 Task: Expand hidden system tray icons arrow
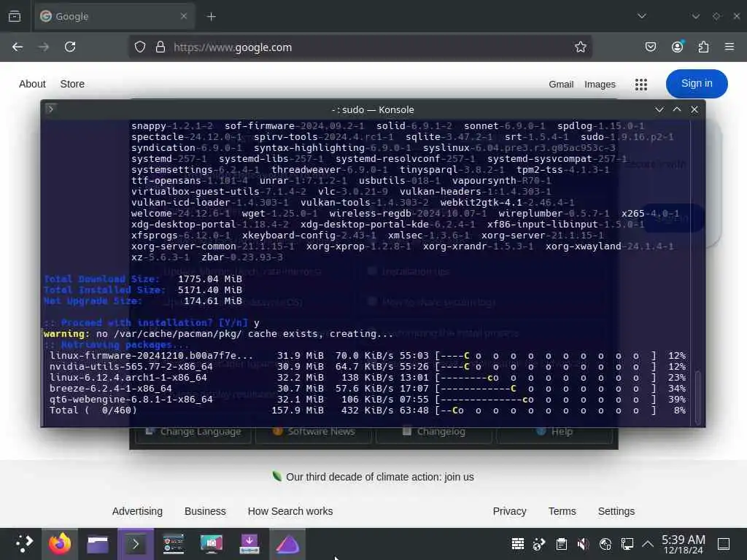(x=648, y=544)
